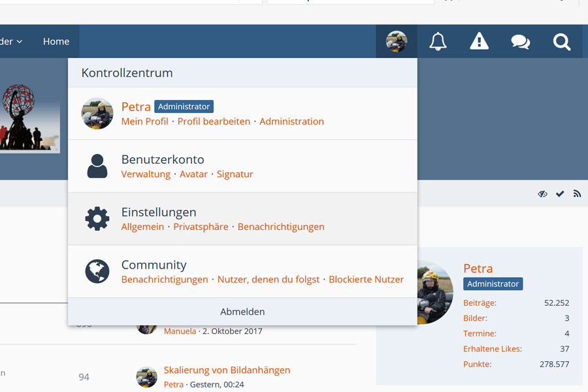The height and width of the screenshot is (392, 588).
Task: Click the Einstellungen gear icon
Action: 97,219
